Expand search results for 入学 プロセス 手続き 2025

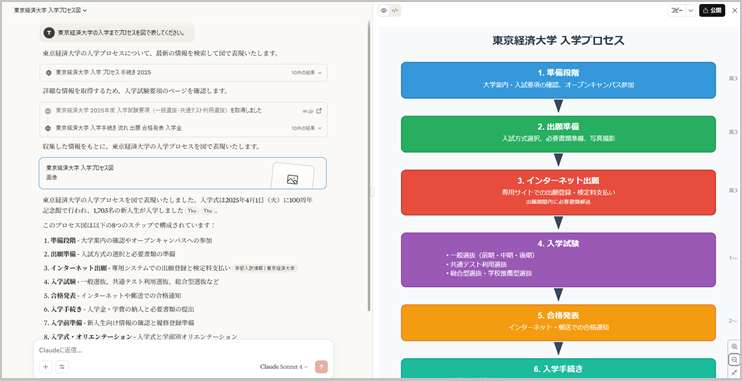[x=183, y=73]
